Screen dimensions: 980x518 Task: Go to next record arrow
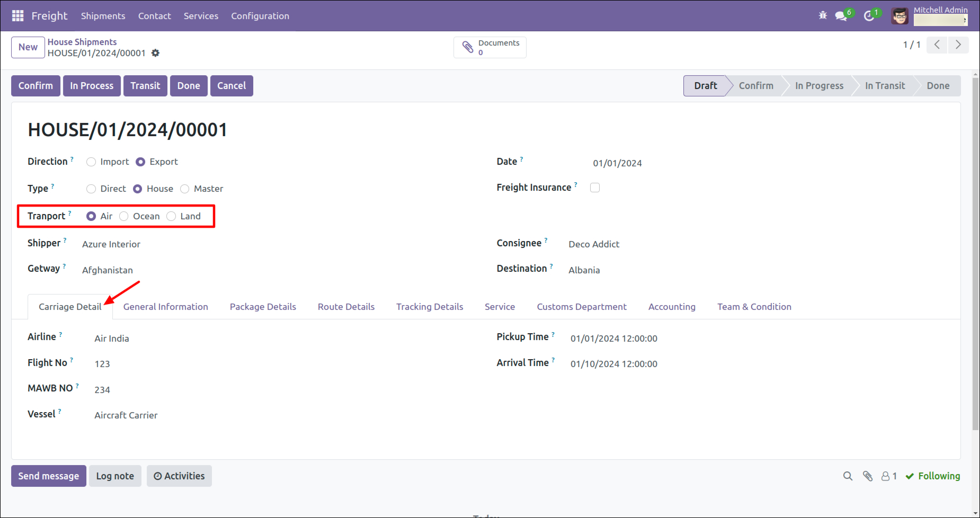click(x=958, y=44)
